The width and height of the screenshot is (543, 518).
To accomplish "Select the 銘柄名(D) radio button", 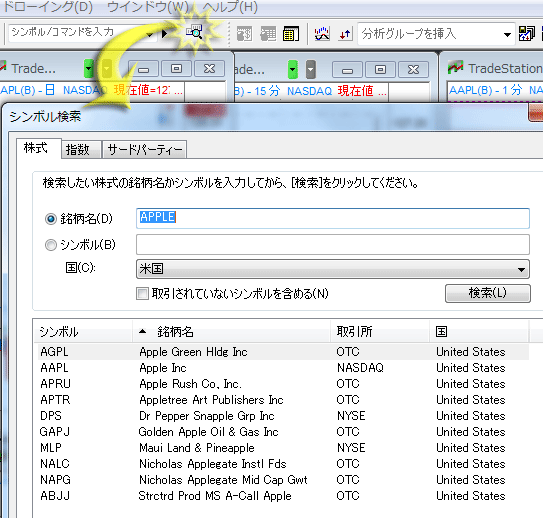I will pyautogui.click(x=51, y=219).
